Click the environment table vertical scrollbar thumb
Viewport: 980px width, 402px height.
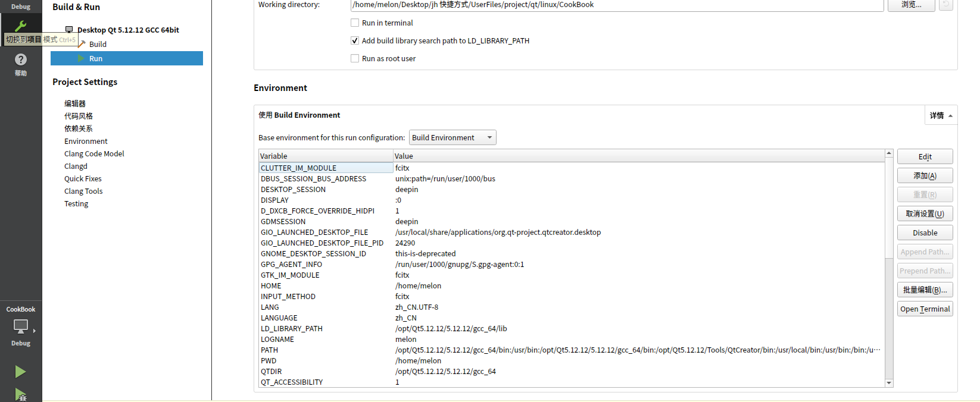pyautogui.click(x=889, y=208)
